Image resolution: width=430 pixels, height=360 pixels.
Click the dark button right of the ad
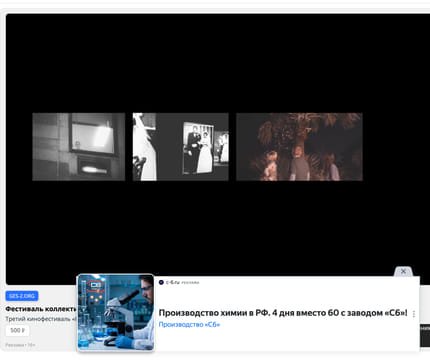[x=425, y=335]
